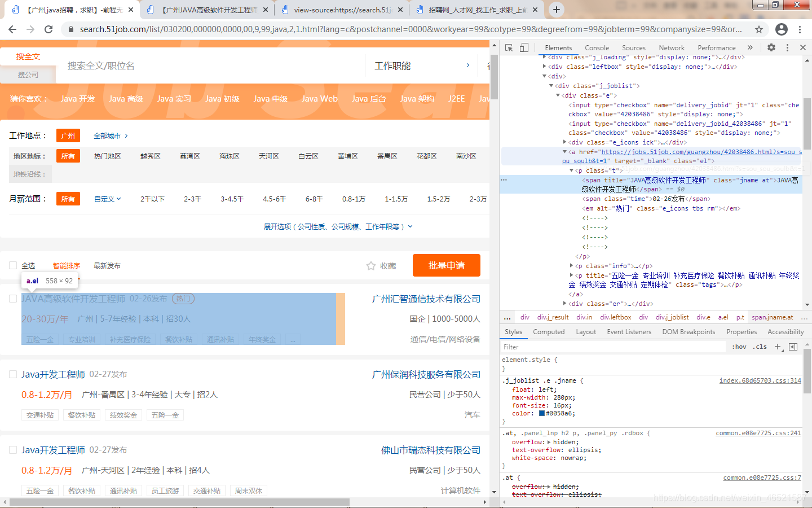Open the 工作职能 selector
Viewport: 812px width, 508px height.
coord(422,66)
